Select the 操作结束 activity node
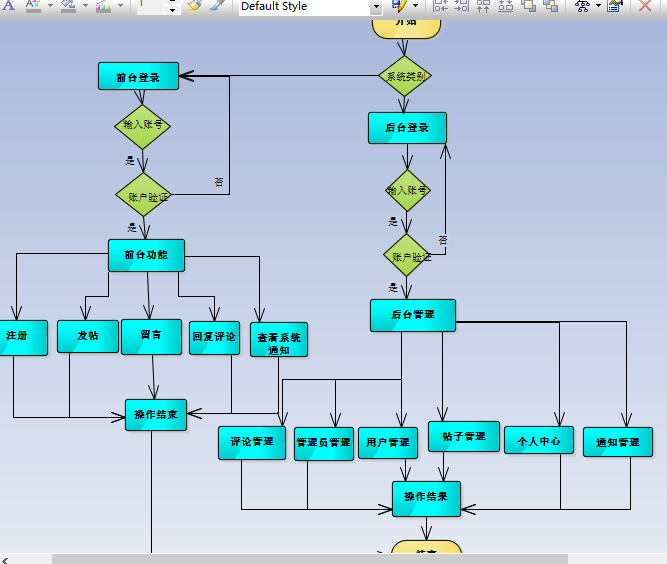Screen dimensions: 667x564 pyautogui.click(x=156, y=415)
